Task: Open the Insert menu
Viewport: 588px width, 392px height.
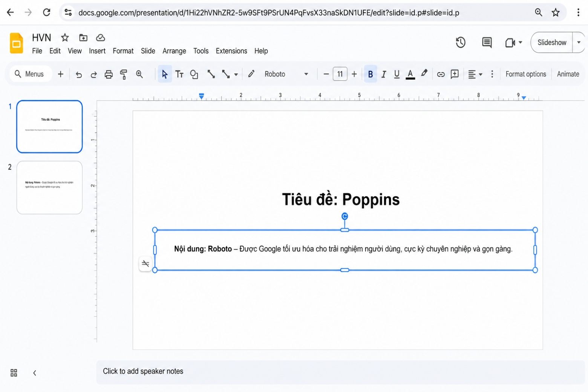Action: (97, 51)
